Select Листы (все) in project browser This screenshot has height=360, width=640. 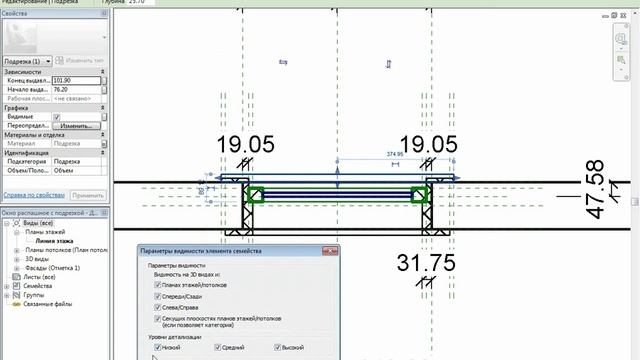click(x=39, y=277)
